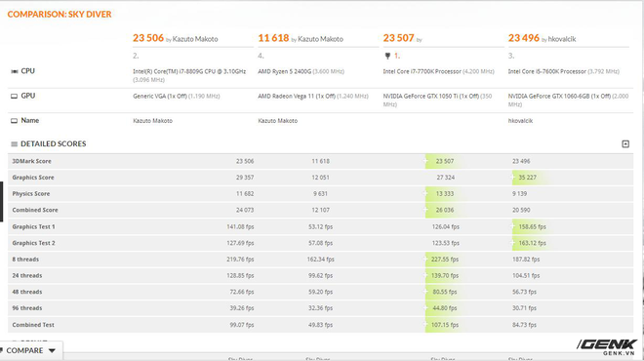Click Kazuto Makoto in Name row, first column
This screenshot has height=361, width=644.
[153, 121]
